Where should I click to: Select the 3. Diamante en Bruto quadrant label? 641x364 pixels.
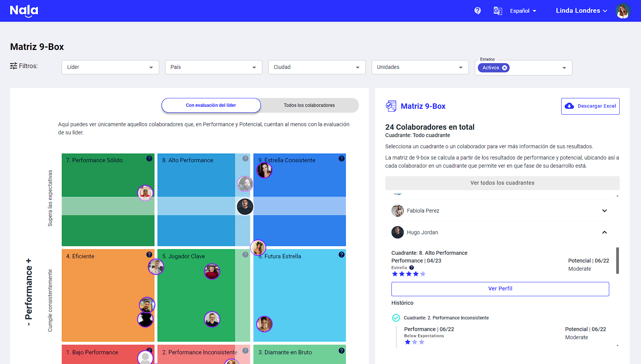click(x=285, y=352)
